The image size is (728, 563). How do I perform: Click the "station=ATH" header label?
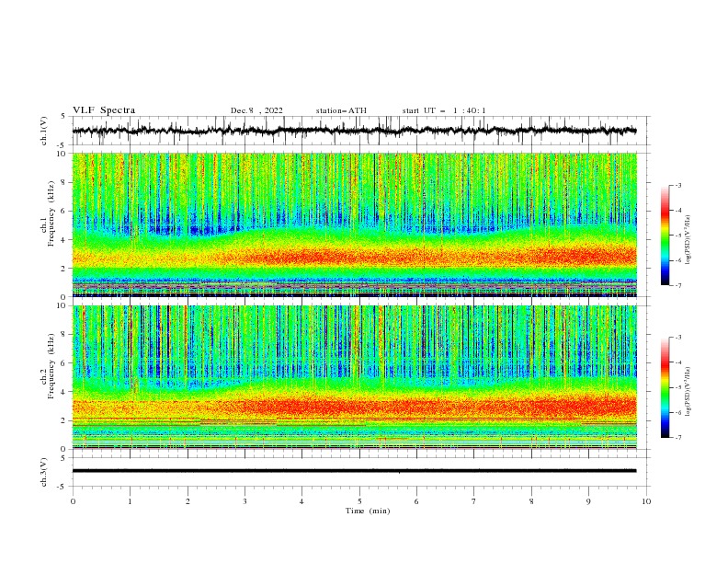341,110
